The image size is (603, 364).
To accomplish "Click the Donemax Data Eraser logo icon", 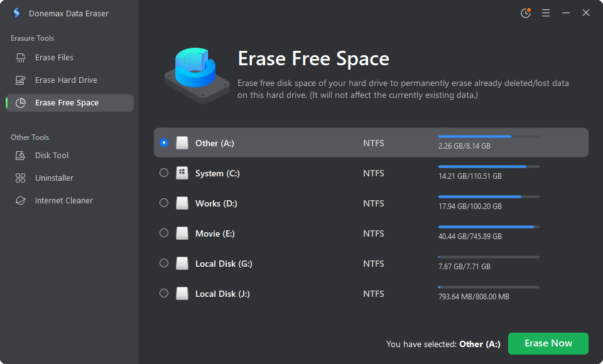I will [16, 13].
